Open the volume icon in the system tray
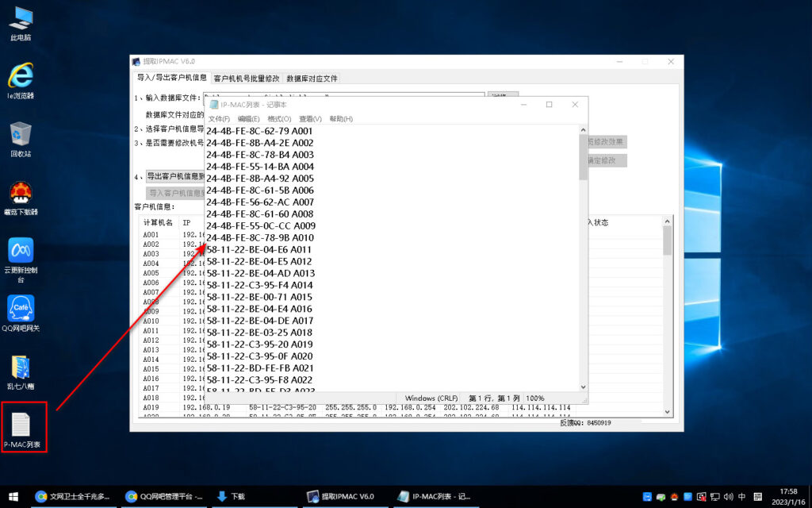This screenshot has width=812, height=508. coord(728,498)
